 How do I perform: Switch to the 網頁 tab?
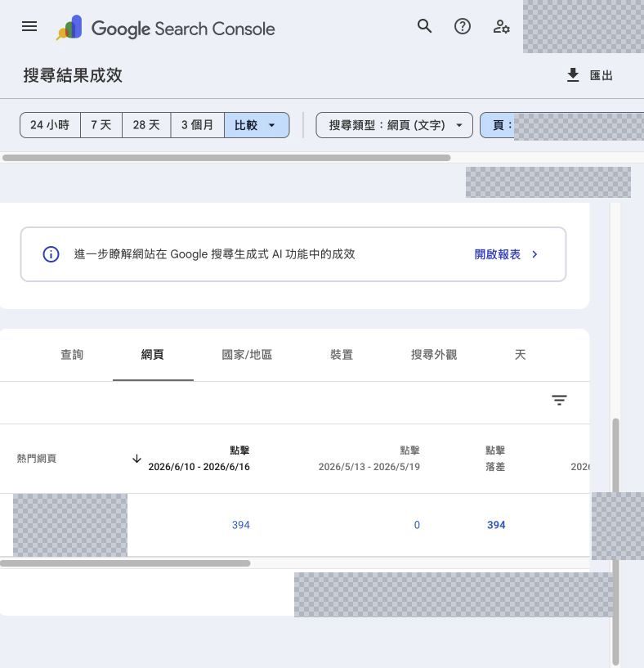[x=153, y=355]
